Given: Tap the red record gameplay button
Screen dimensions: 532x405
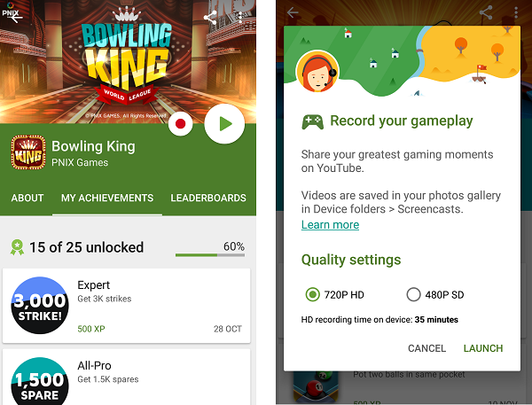Looking at the screenshot, I should (x=180, y=124).
